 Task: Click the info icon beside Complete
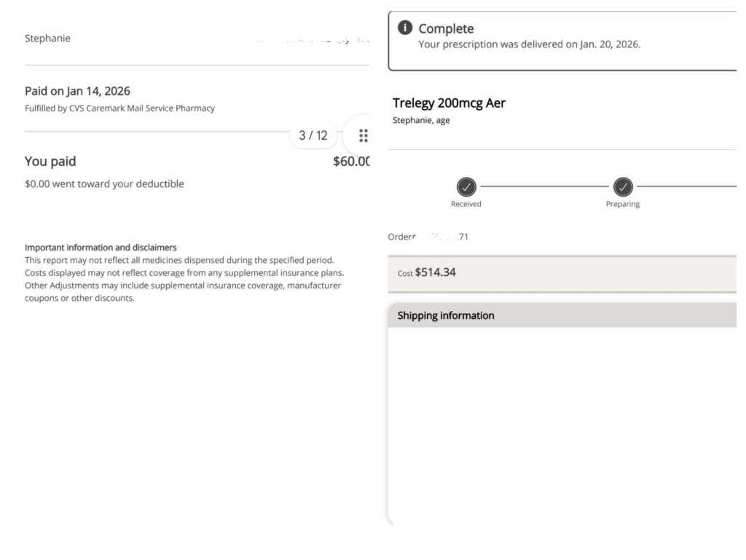pyautogui.click(x=404, y=29)
